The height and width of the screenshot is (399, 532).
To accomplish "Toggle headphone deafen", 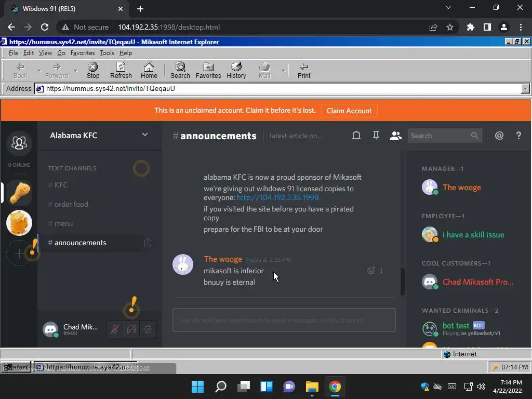I will tap(131, 329).
